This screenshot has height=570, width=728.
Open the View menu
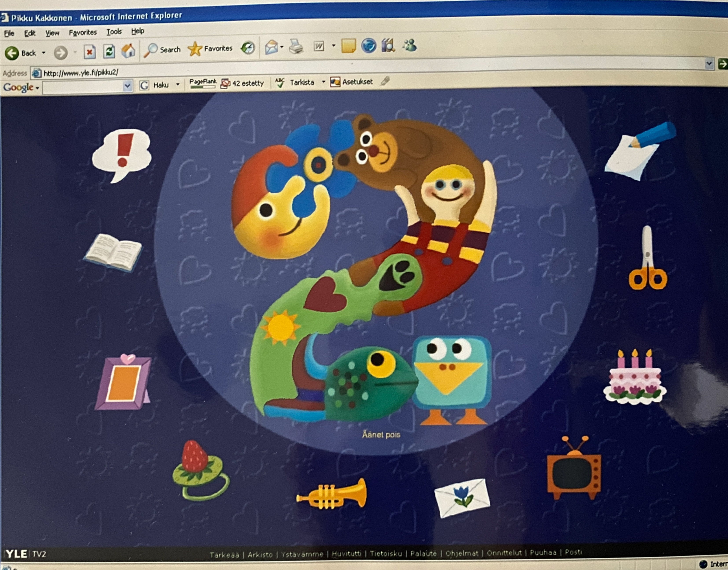[x=52, y=33]
